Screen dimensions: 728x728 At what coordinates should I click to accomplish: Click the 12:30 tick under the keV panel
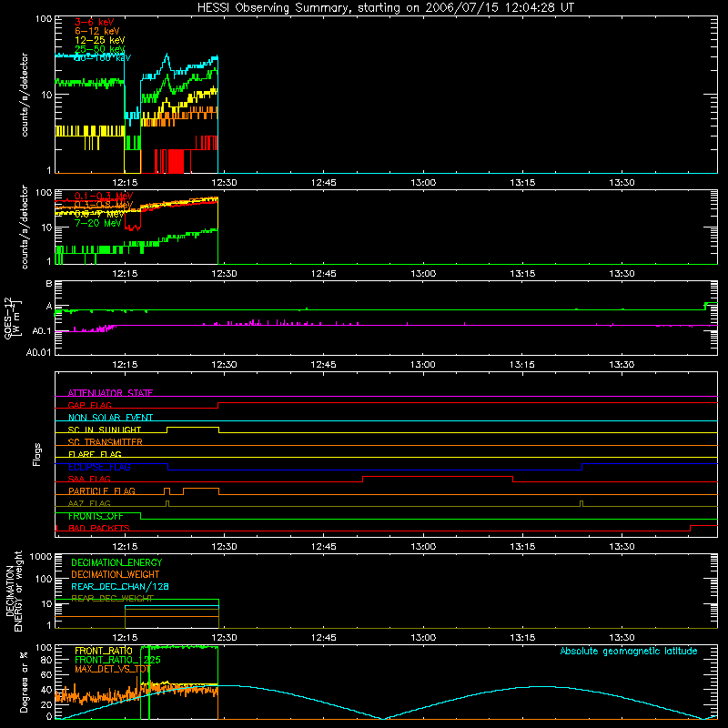click(224, 183)
